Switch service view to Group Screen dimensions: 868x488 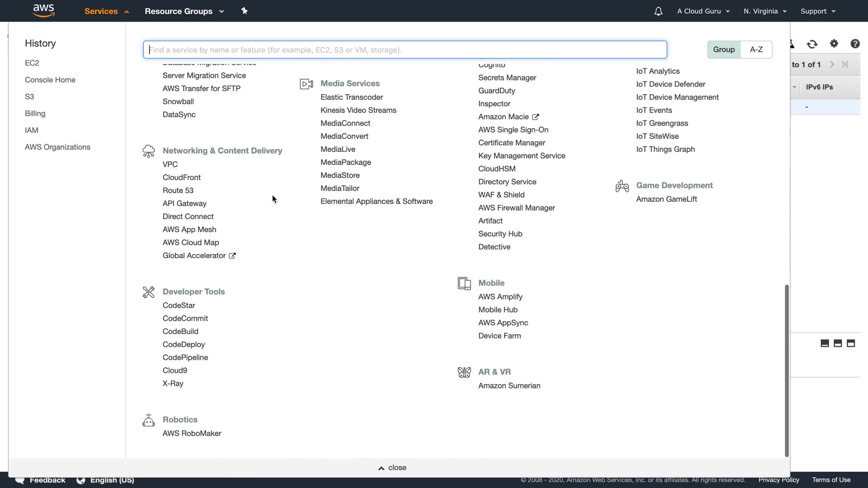pyautogui.click(x=724, y=50)
